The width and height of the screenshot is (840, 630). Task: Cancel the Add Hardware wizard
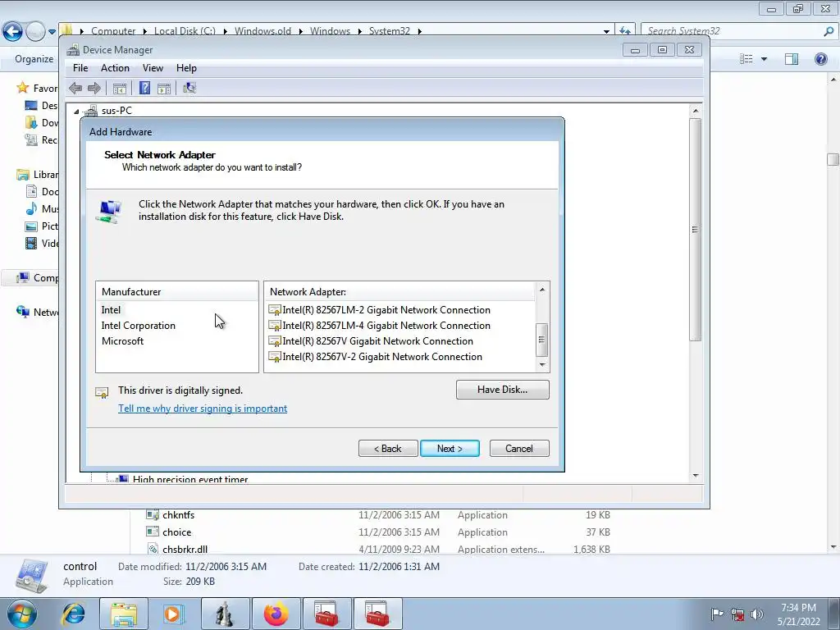coord(519,449)
